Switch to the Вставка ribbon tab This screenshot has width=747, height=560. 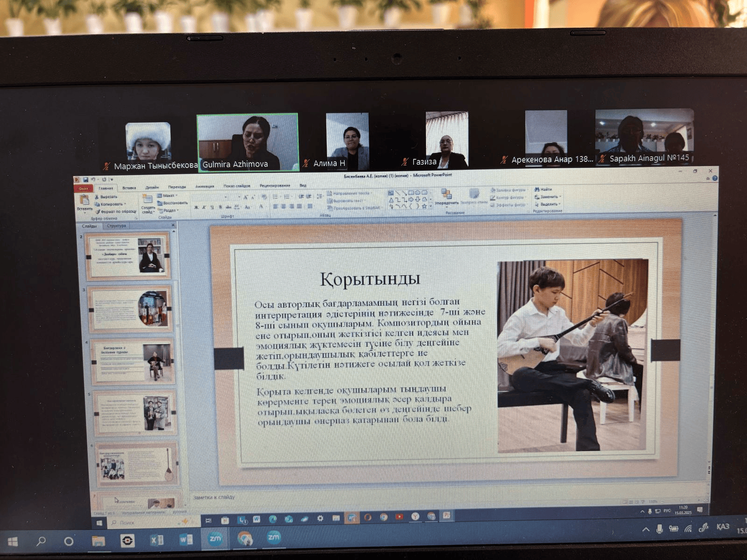tap(129, 188)
